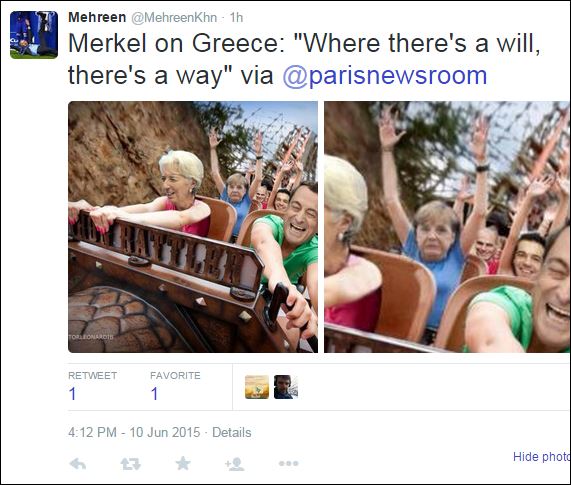Click the FAVORITE label
The image size is (571, 485).
point(175,375)
